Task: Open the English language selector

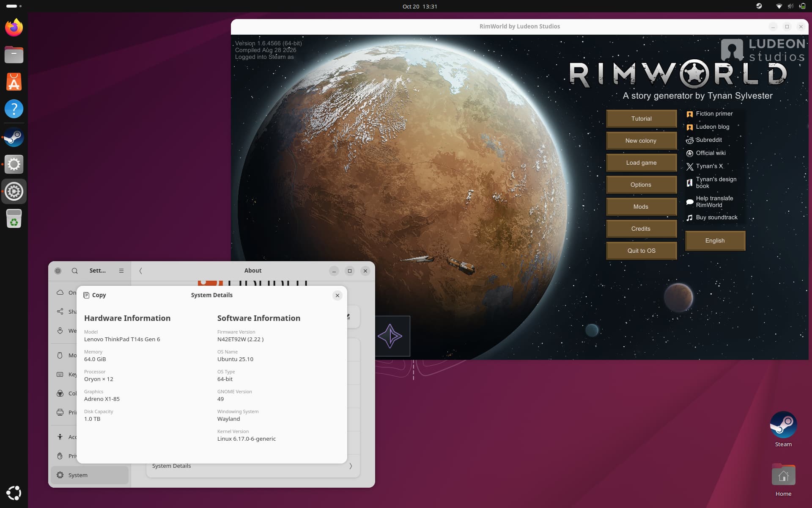Action: click(714, 240)
